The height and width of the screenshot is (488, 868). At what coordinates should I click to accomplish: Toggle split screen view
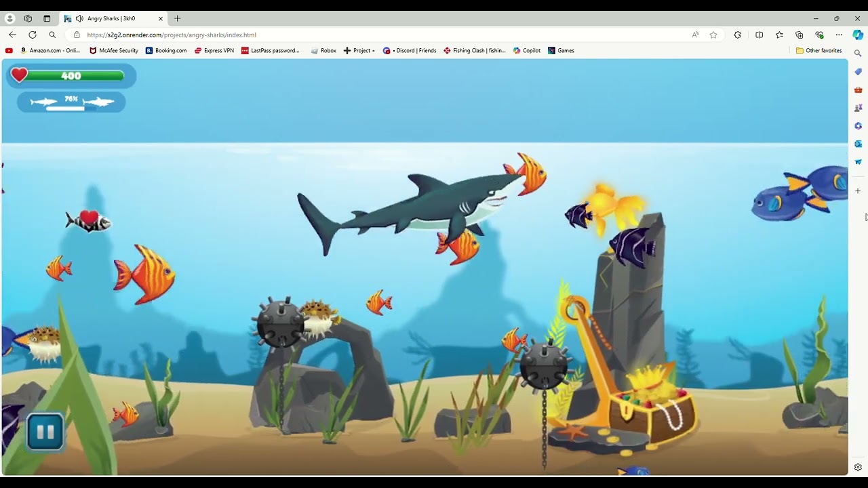tap(759, 35)
